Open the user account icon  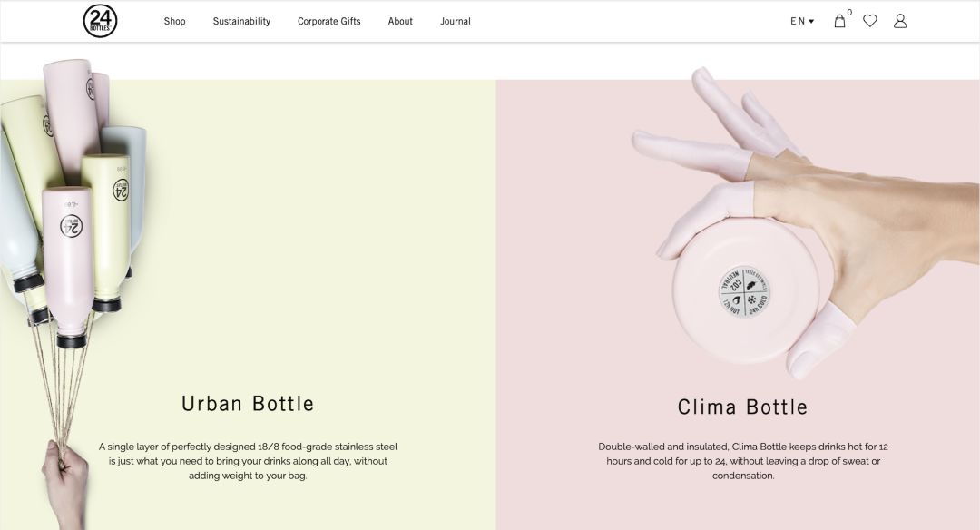[x=900, y=21]
